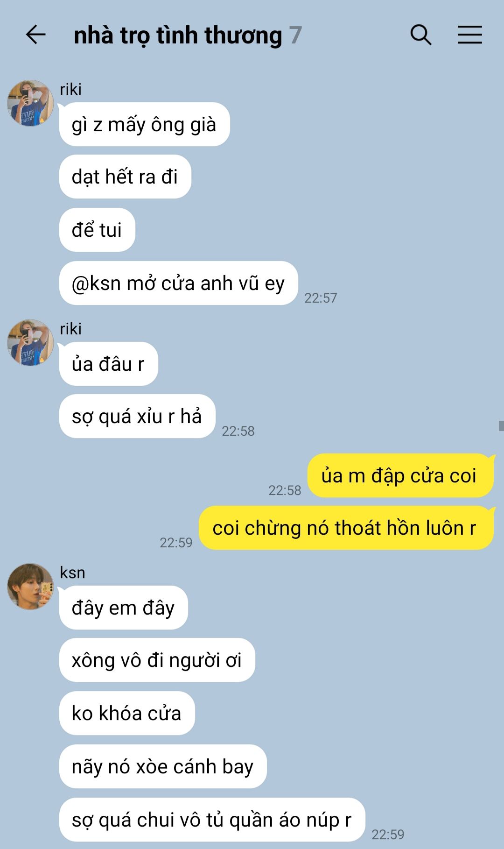Select the message 'sợ quá xỉu r hả'
504x849 pixels.
[x=137, y=416]
